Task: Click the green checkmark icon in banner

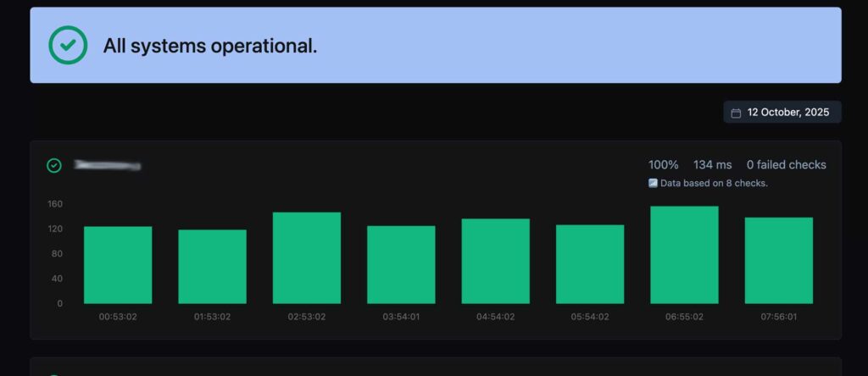Action: [68, 46]
